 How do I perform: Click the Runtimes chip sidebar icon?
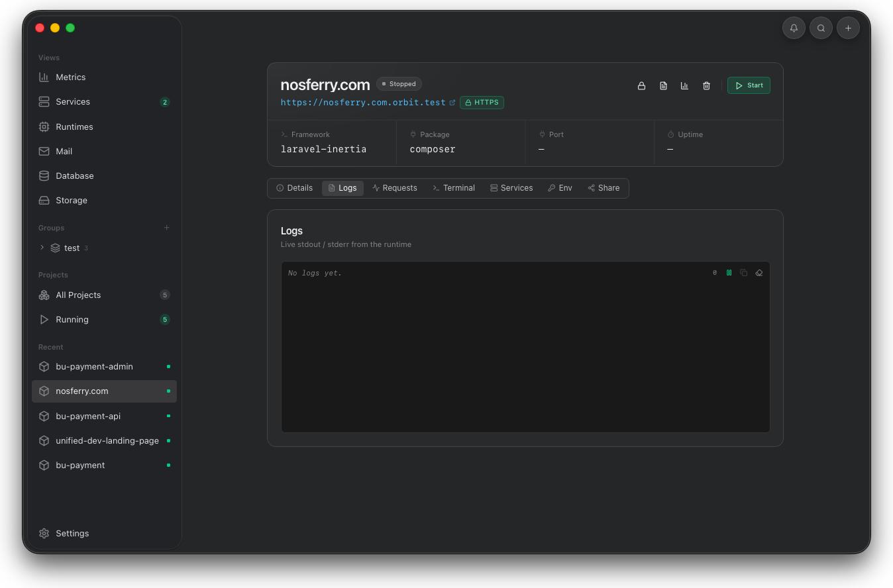point(44,126)
